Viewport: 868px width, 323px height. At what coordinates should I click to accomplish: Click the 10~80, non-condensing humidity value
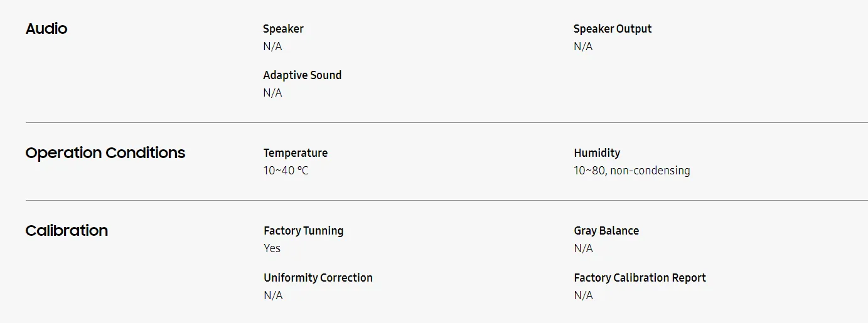click(x=632, y=171)
